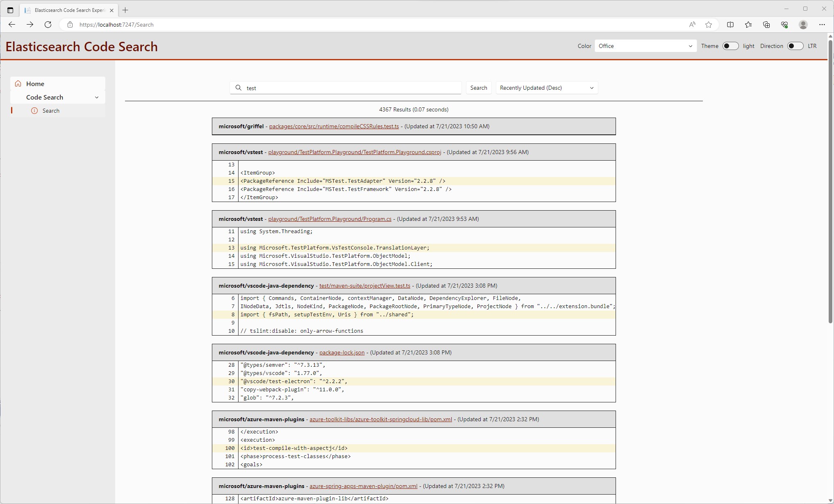
Task: Open Collections icon in toolbar
Action: click(766, 25)
